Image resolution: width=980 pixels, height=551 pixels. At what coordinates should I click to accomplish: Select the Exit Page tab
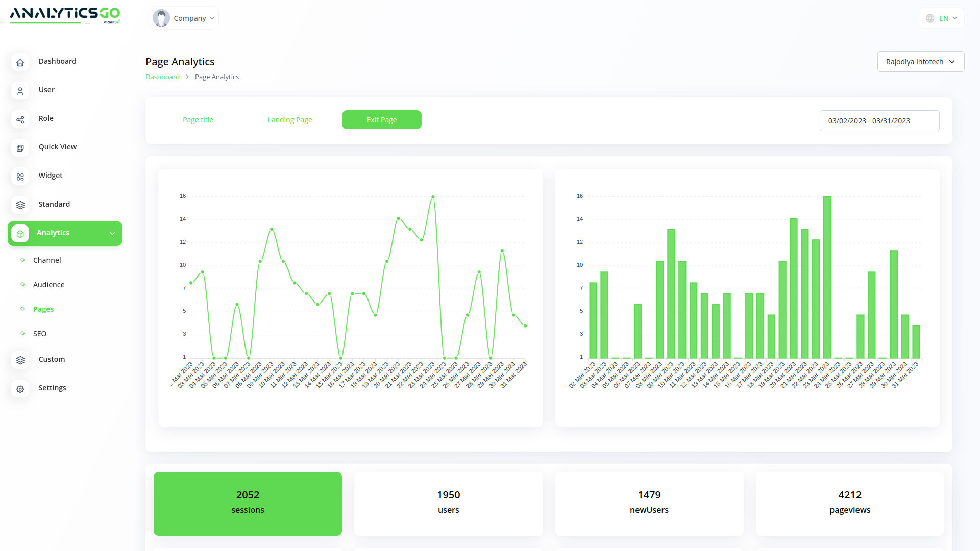[381, 120]
